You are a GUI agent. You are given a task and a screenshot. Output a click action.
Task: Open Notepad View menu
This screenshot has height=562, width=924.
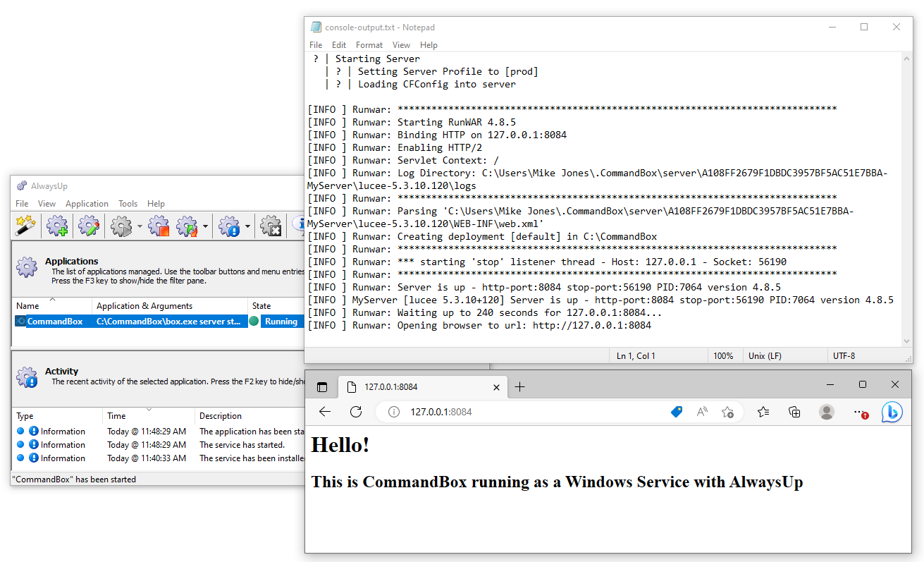point(401,45)
